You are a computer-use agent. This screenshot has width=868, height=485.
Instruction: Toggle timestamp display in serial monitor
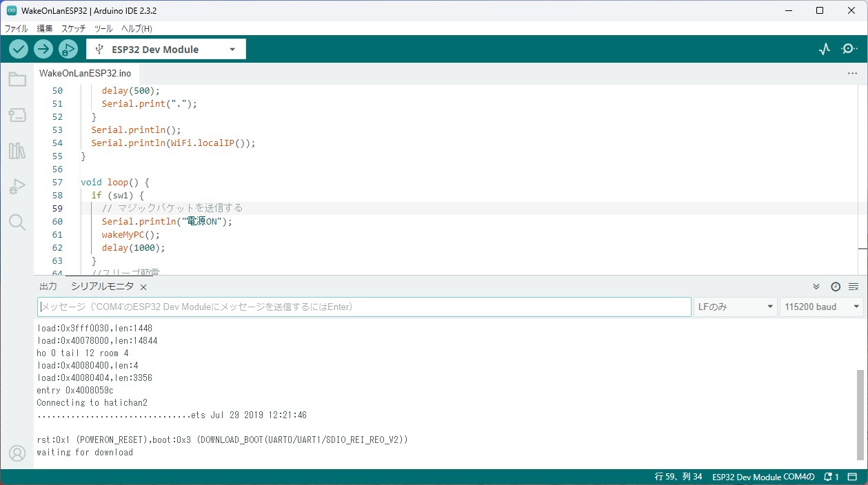[836, 287]
